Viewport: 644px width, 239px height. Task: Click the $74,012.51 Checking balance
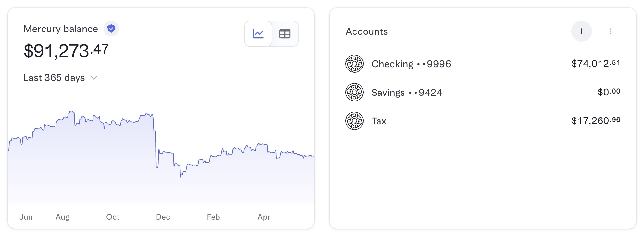[596, 63]
